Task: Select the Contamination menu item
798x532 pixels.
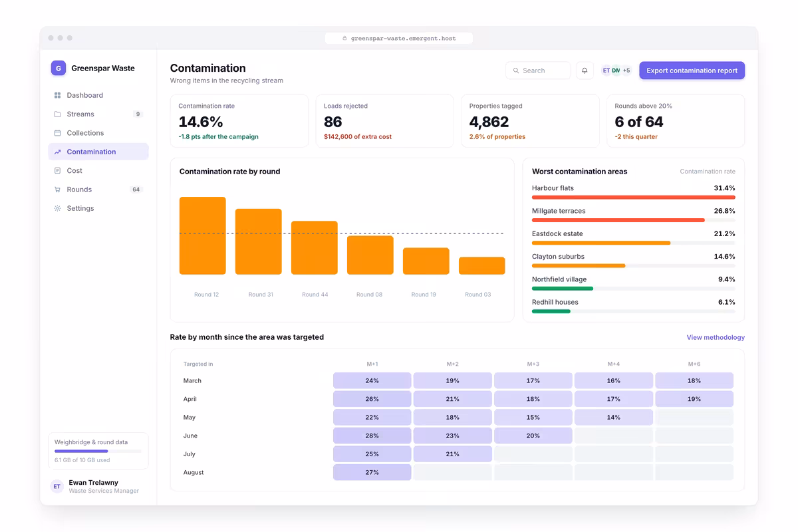Action: 98,152
